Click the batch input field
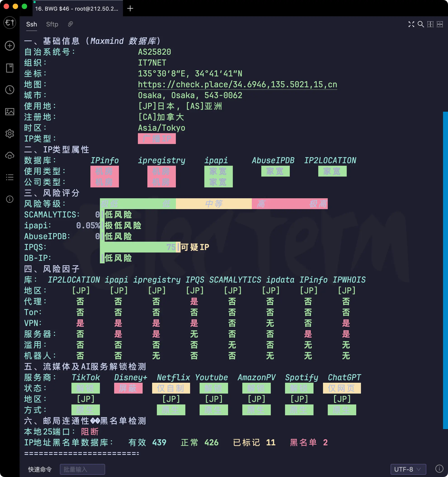 point(82,469)
